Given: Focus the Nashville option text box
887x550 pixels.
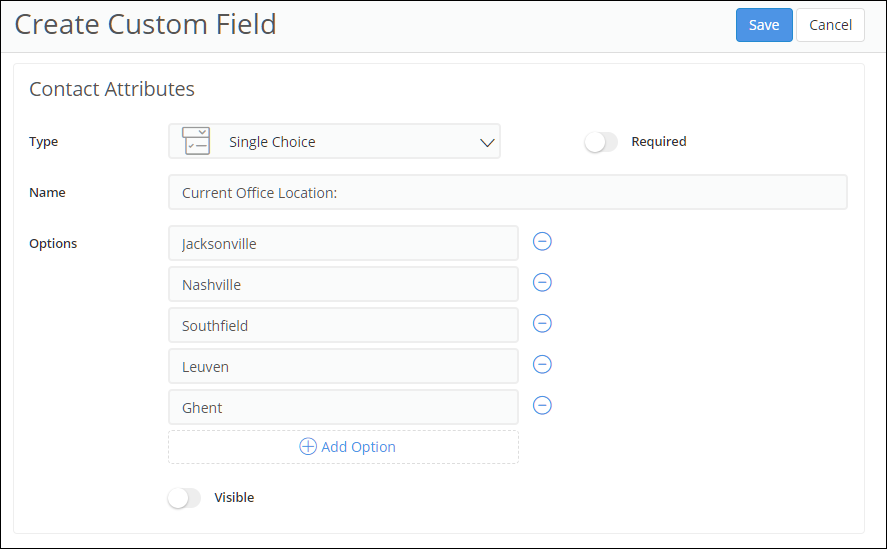Looking at the screenshot, I should click(x=343, y=284).
